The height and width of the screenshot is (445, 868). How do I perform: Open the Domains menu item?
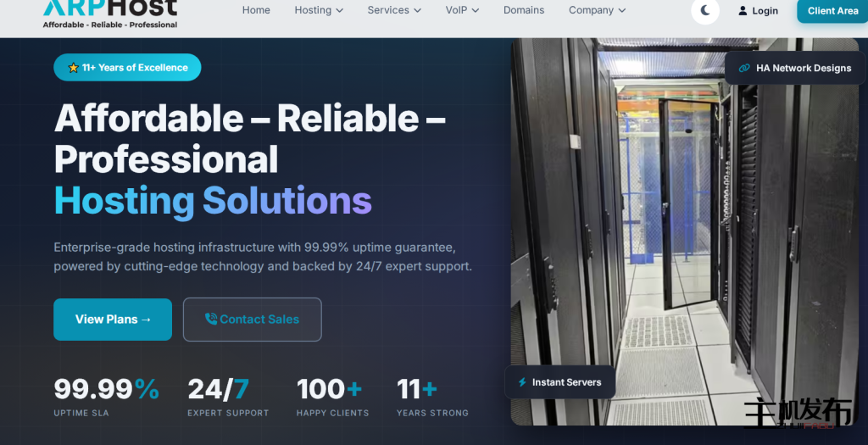pyautogui.click(x=524, y=10)
